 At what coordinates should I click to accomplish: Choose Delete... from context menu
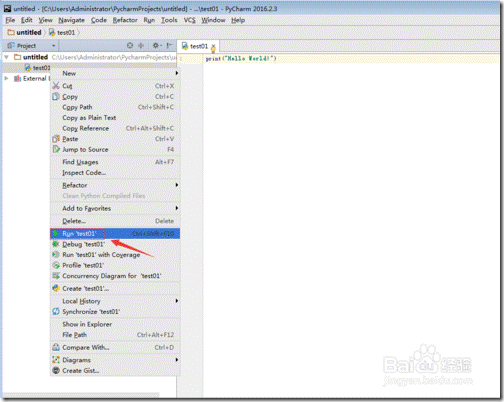tap(115, 221)
